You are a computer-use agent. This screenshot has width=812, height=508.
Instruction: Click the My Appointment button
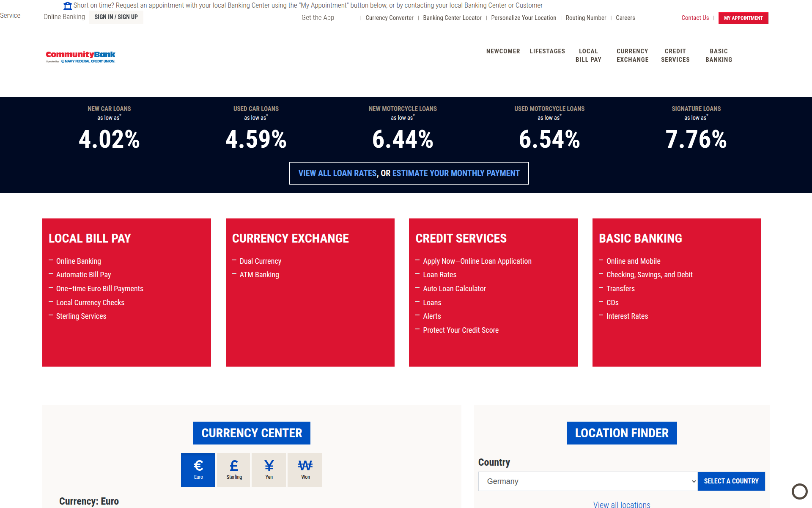pos(743,18)
